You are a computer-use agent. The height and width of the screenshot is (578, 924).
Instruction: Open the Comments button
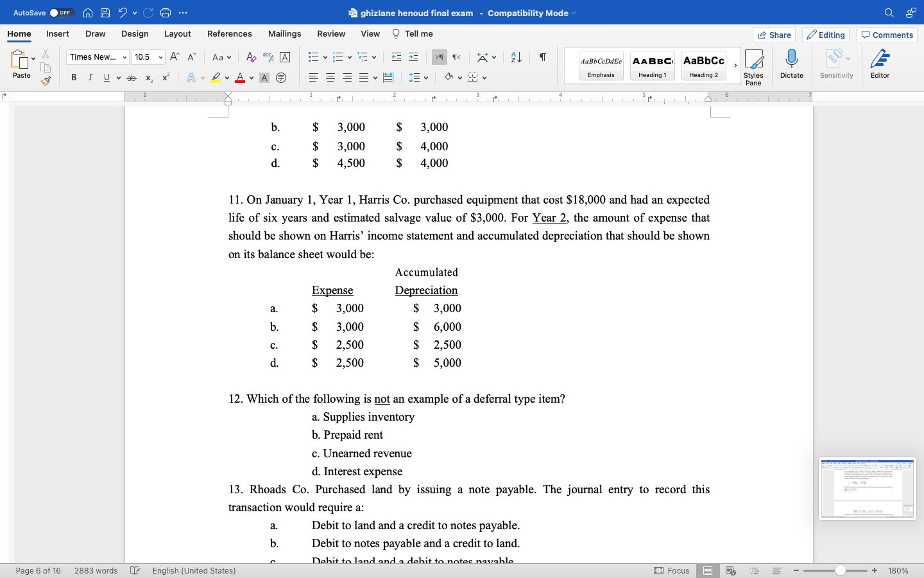887,35
